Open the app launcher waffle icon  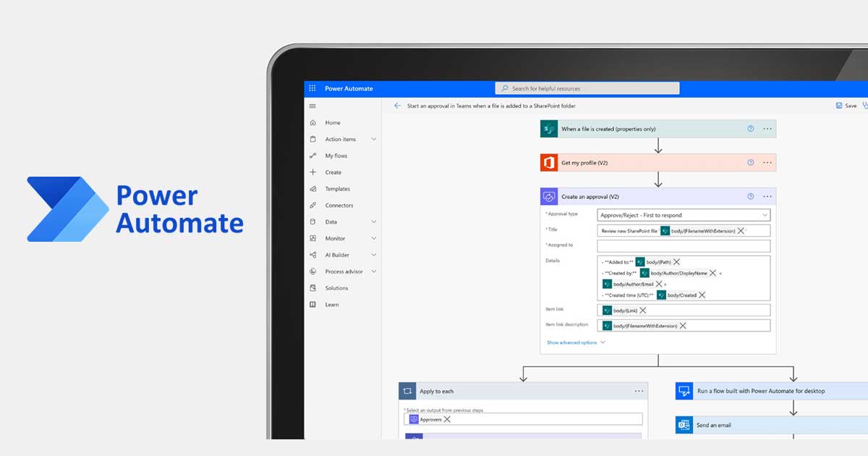[312, 88]
